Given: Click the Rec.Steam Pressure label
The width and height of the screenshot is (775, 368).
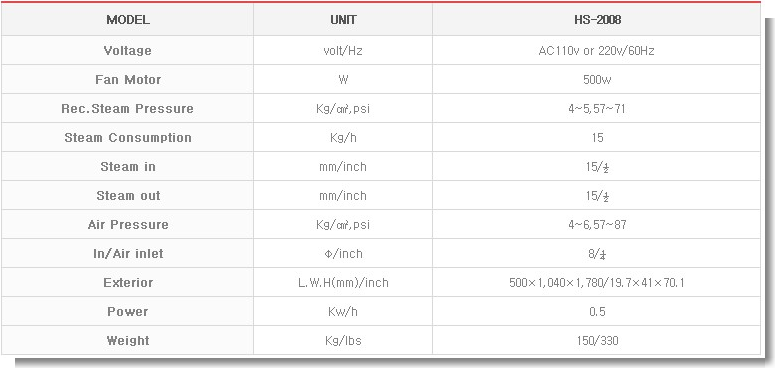Looking at the screenshot, I should pyautogui.click(x=128, y=109).
